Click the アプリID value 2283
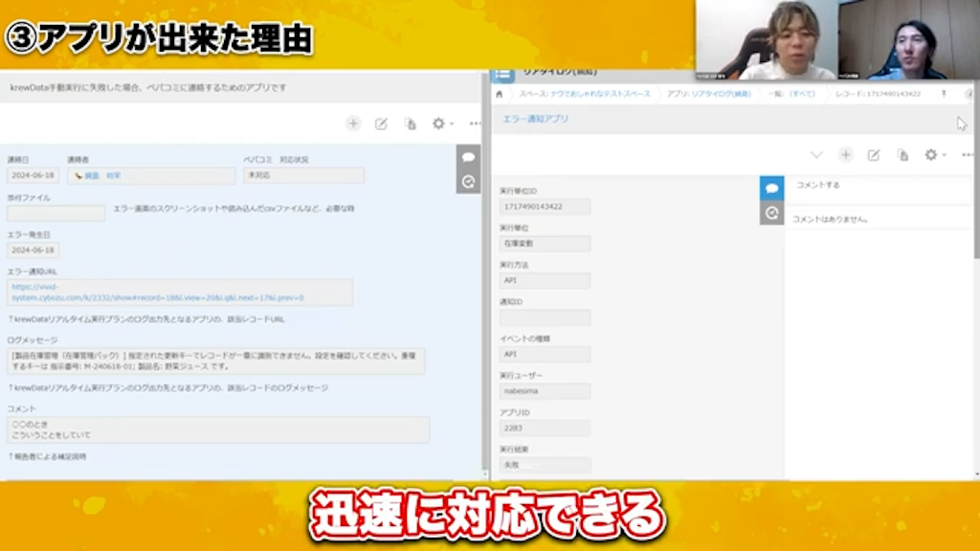 545,428
